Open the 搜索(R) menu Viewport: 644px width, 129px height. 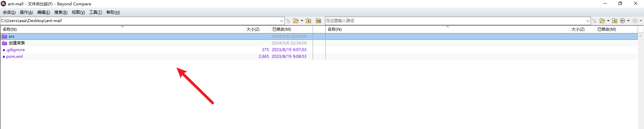click(x=61, y=12)
